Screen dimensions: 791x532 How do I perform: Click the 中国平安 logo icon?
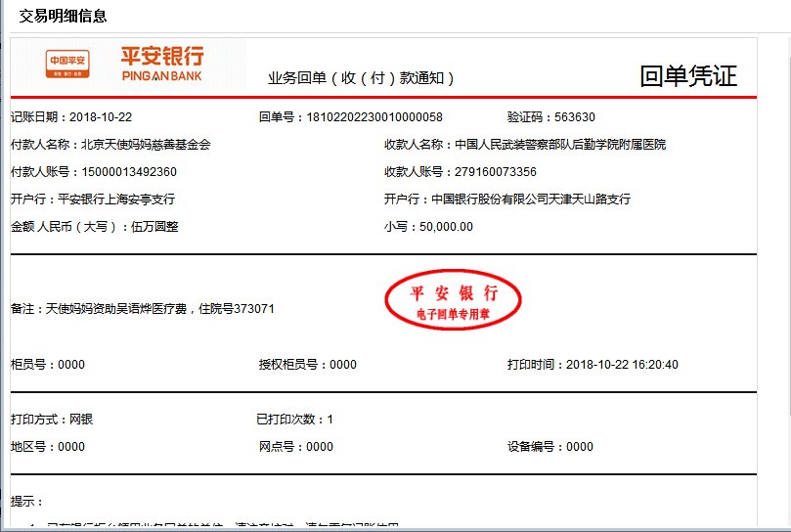pyautogui.click(x=67, y=65)
